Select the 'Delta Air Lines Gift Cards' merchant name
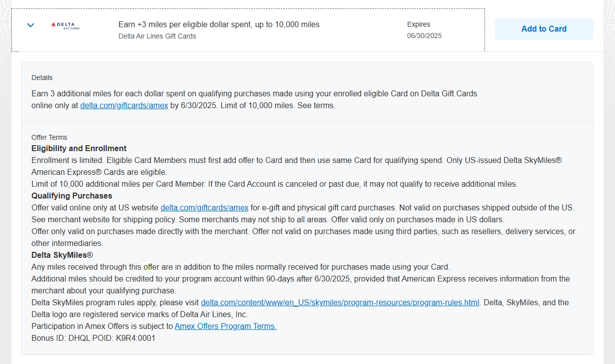 point(157,36)
